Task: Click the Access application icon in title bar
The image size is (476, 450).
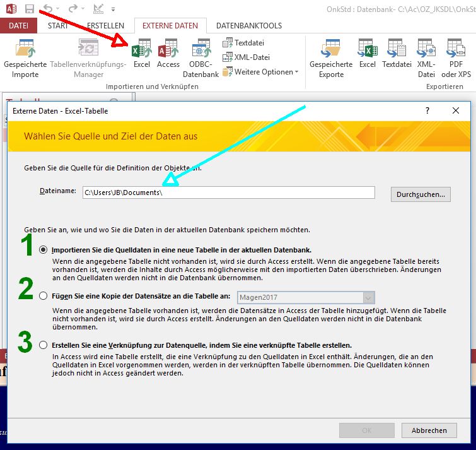Action: point(11,8)
